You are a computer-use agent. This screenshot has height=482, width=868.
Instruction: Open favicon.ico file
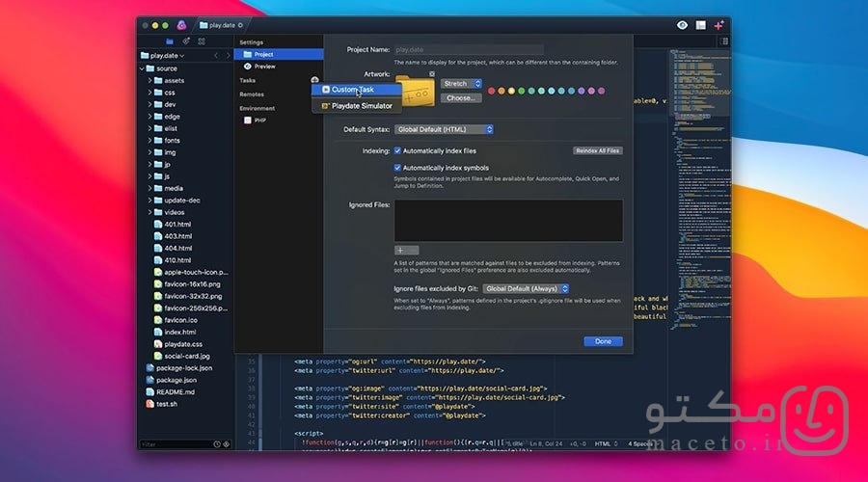pyautogui.click(x=176, y=320)
